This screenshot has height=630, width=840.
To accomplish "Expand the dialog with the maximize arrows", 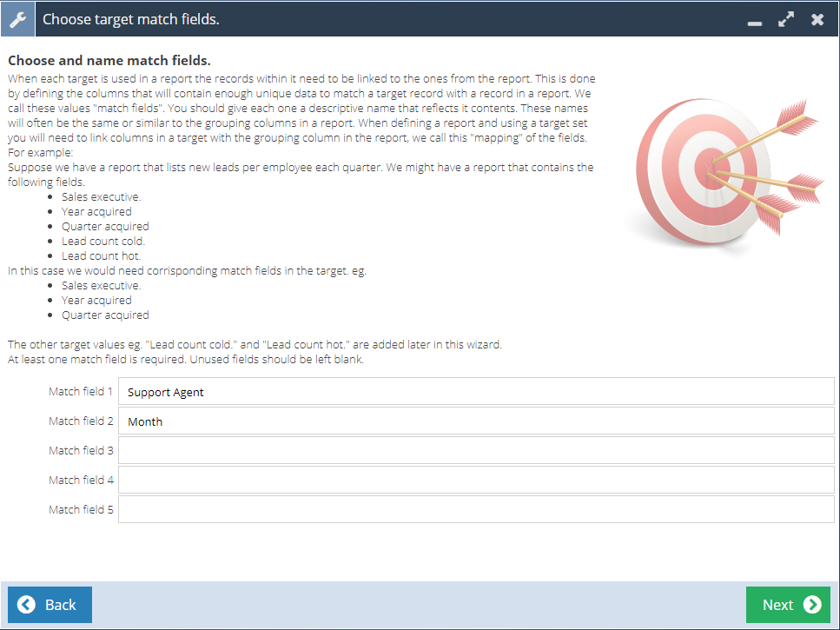I will pyautogui.click(x=786, y=19).
